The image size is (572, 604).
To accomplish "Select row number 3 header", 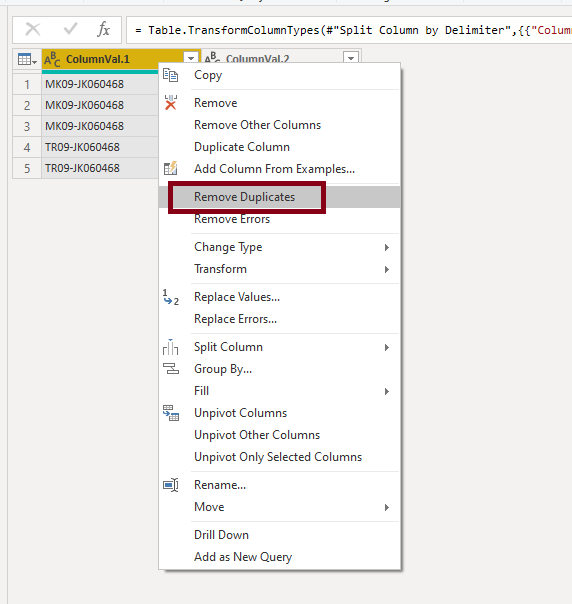I will tap(27, 126).
